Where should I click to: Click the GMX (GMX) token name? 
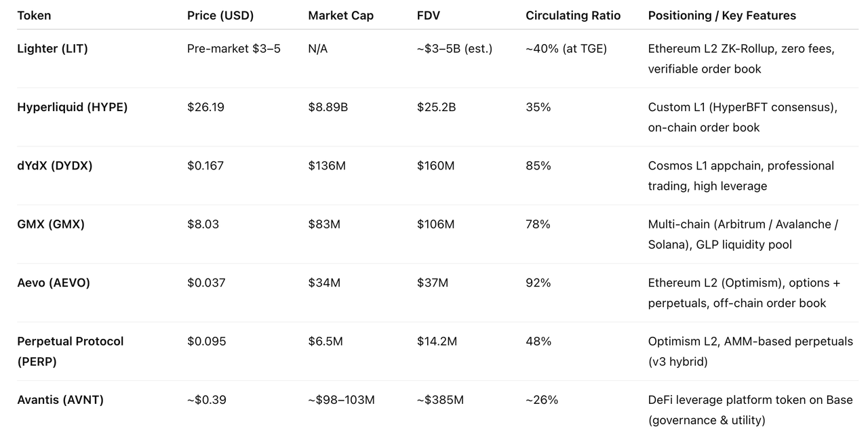pyautogui.click(x=51, y=224)
